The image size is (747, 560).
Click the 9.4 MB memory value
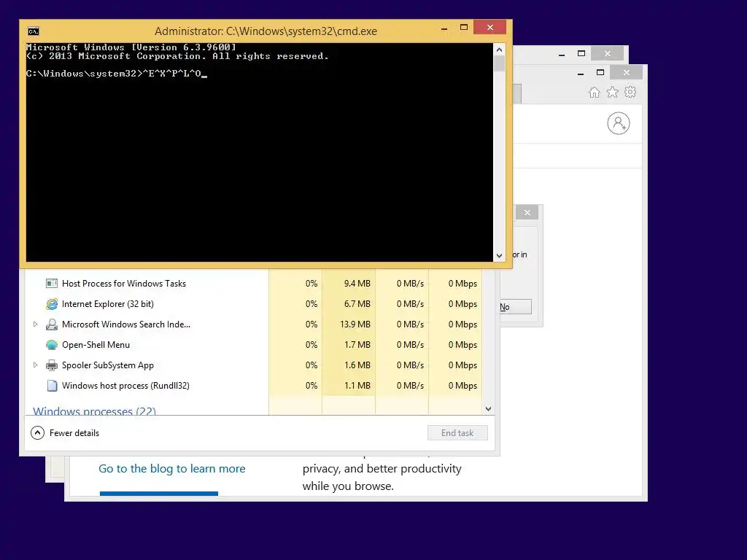pos(357,284)
